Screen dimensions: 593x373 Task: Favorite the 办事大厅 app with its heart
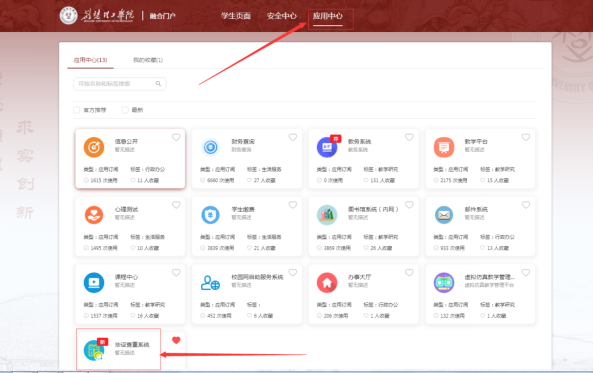[x=409, y=273]
